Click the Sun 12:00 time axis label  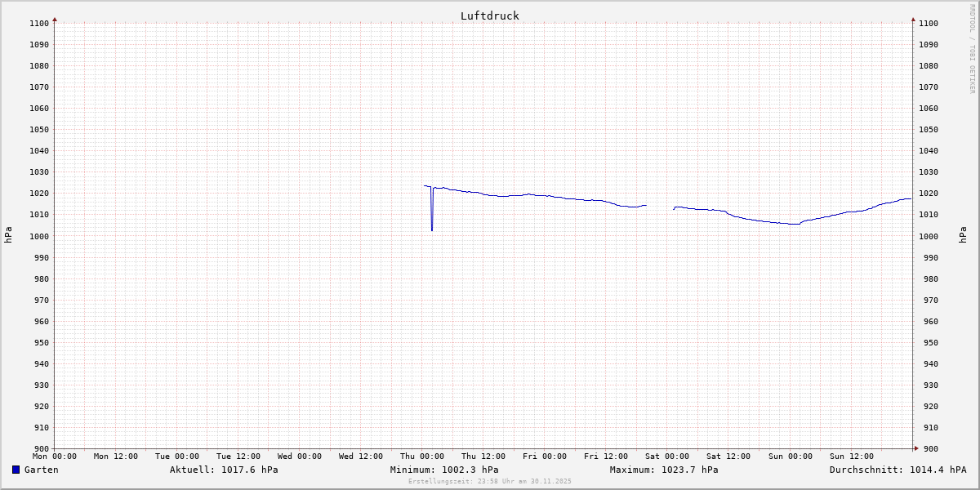[x=851, y=457]
